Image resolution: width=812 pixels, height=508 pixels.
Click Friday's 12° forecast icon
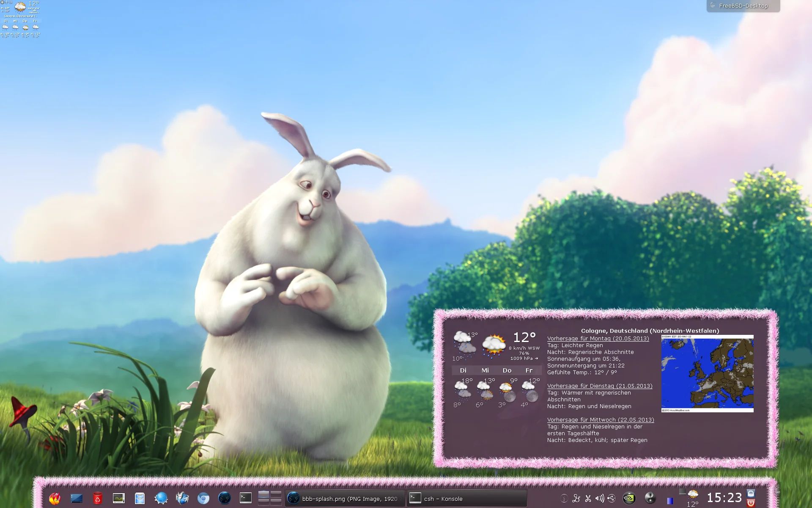(x=530, y=392)
